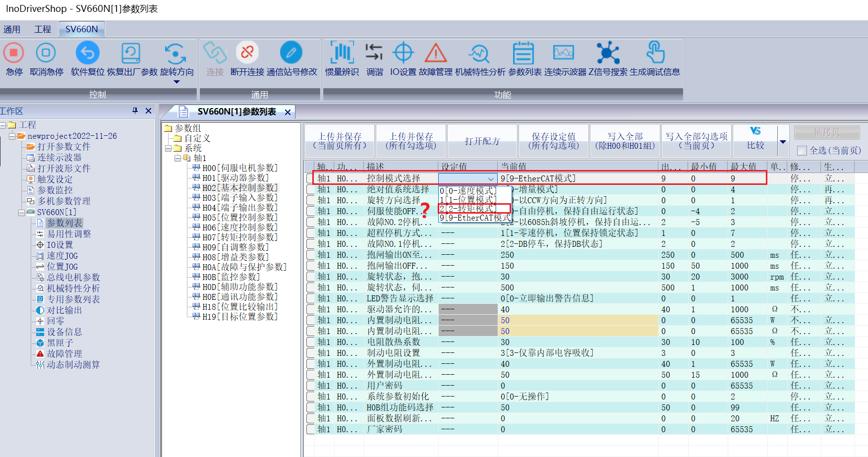Click the 上传并保存(当前页所有) button

340,141
